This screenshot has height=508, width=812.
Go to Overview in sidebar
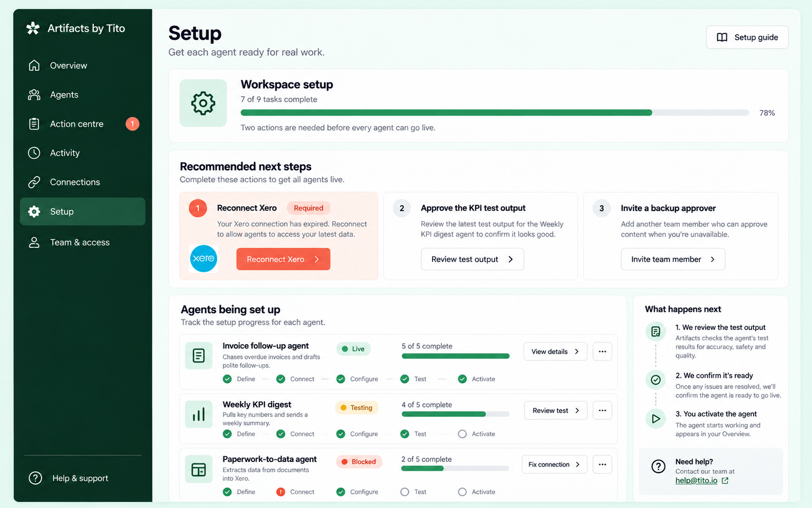pos(82,66)
